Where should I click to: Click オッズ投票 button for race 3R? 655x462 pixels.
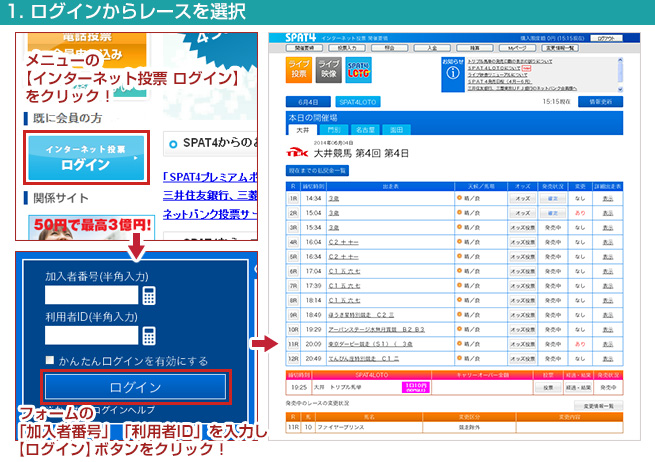click(x=522, y=228)
